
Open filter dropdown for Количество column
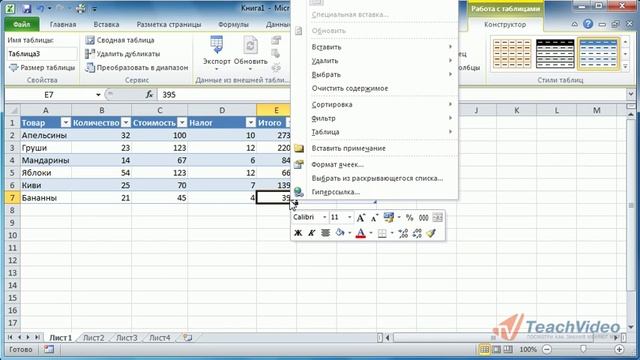click(x=126, y=123)
